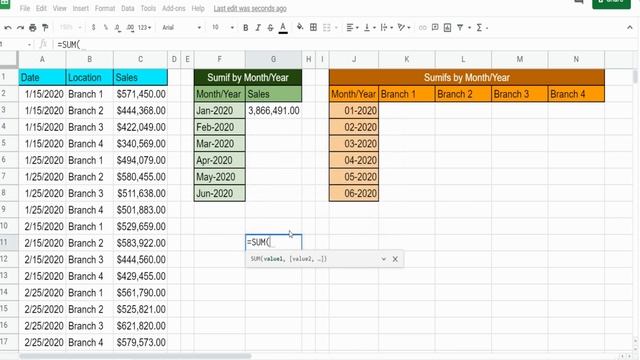Open text rotation options
The height and width of the screenshot is (360, 640).
coord(404,27)
